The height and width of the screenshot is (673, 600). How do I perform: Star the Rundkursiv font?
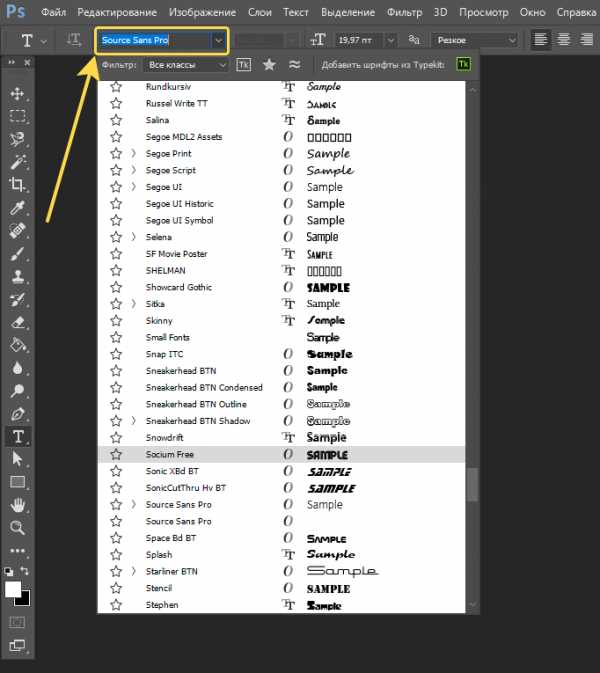click(x=116, y=87)
